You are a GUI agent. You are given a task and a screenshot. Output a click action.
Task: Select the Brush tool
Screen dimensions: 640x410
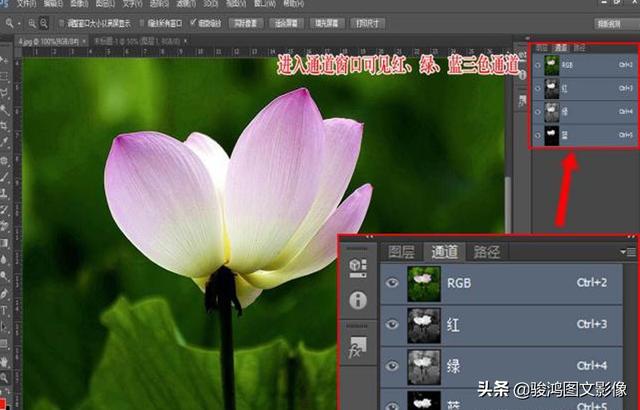[4, 176]
